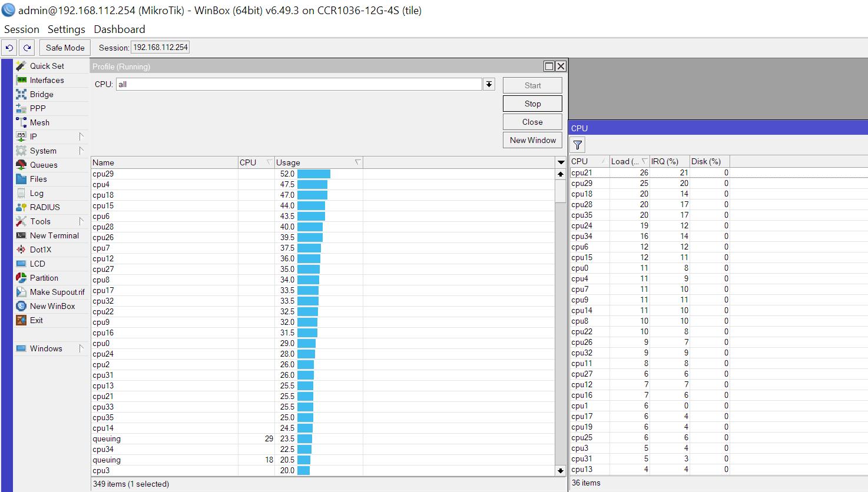Maximize the Profile window
The height and width of the screenshot is (492, 868).
tap(549, 66)
